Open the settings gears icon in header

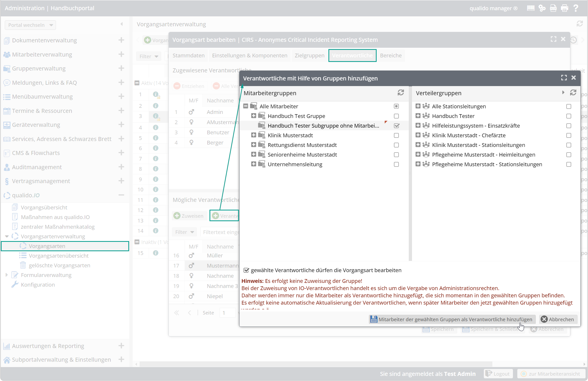click(x=542, y=8)
